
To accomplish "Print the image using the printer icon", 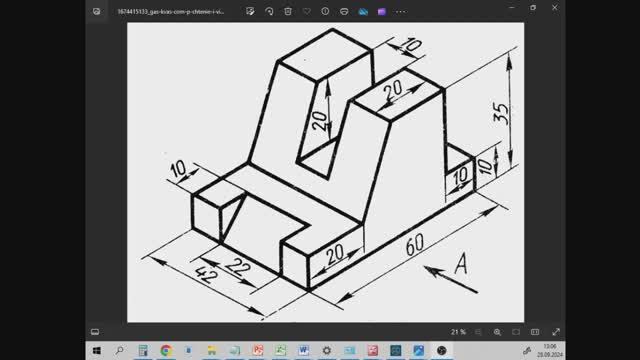I will click(344, 11).
